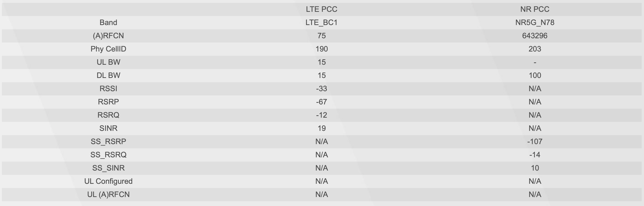Click the UL BW row label
The width and height of the screenshot is (644, 206).
tap(108, 62)
